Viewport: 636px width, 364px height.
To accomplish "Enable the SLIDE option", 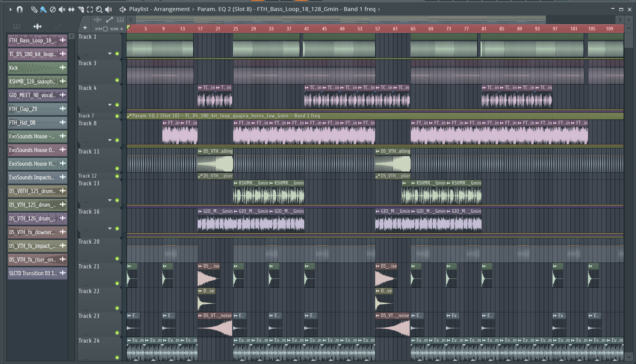I will coord(122,29).
